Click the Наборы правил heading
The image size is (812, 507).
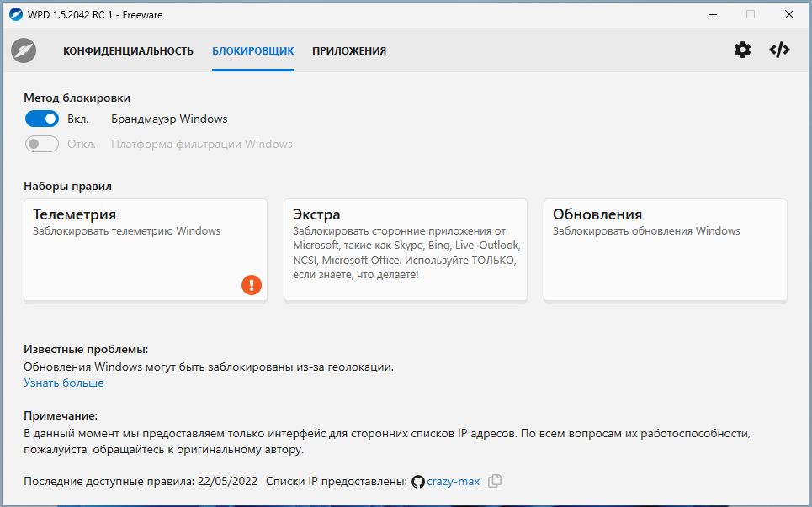point(68,187)
